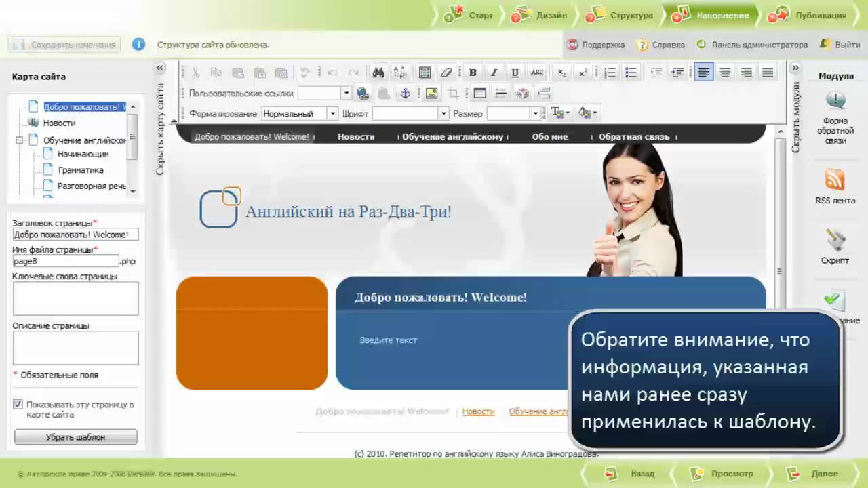
Task: Click the Заголовок страницы input field
Action: [x=75, y=235]
